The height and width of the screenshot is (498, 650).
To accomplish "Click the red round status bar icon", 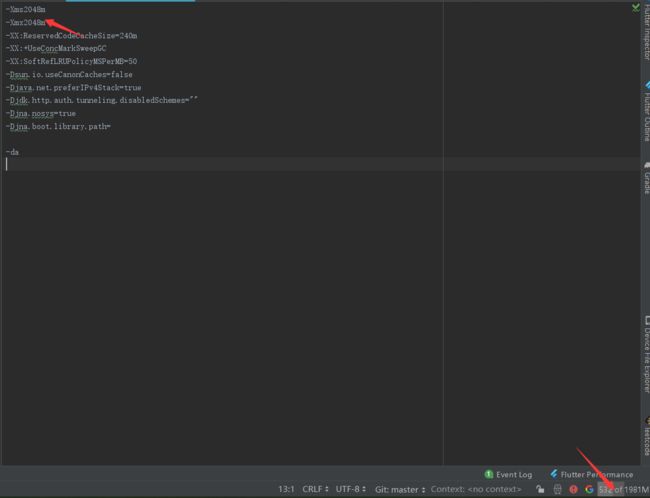I will click(x=573, y=489).
